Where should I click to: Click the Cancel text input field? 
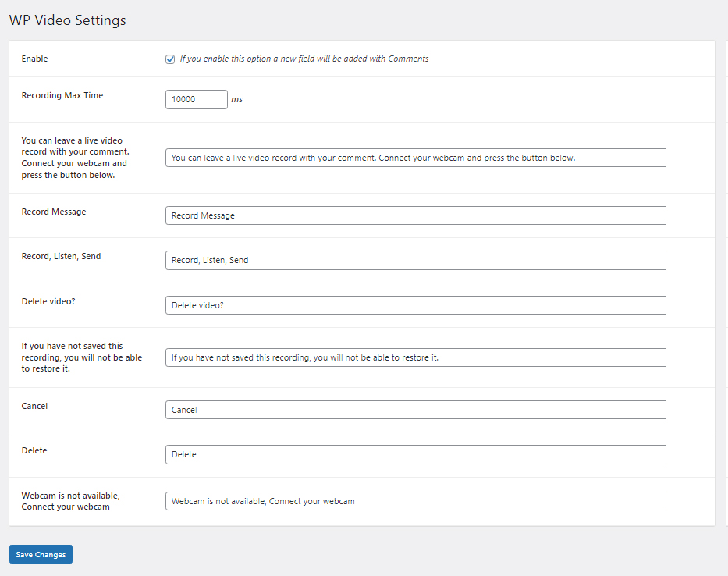click(415, 410)
